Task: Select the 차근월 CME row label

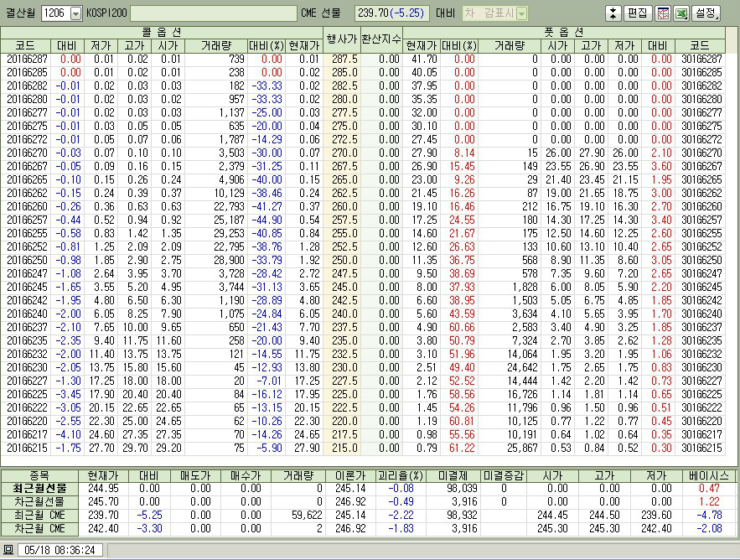Action: 39,529
